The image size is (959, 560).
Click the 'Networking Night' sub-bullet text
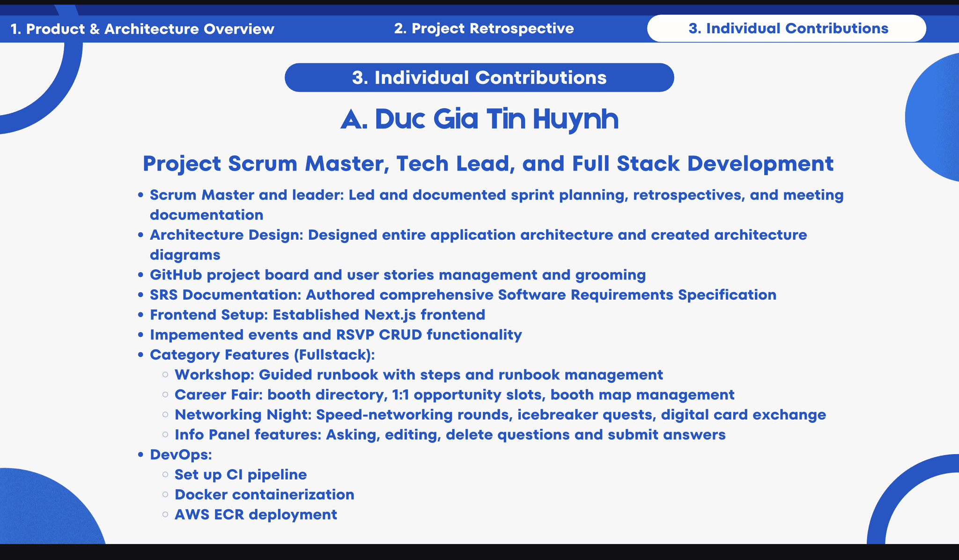pyautogui.click(x=500, y=414)
